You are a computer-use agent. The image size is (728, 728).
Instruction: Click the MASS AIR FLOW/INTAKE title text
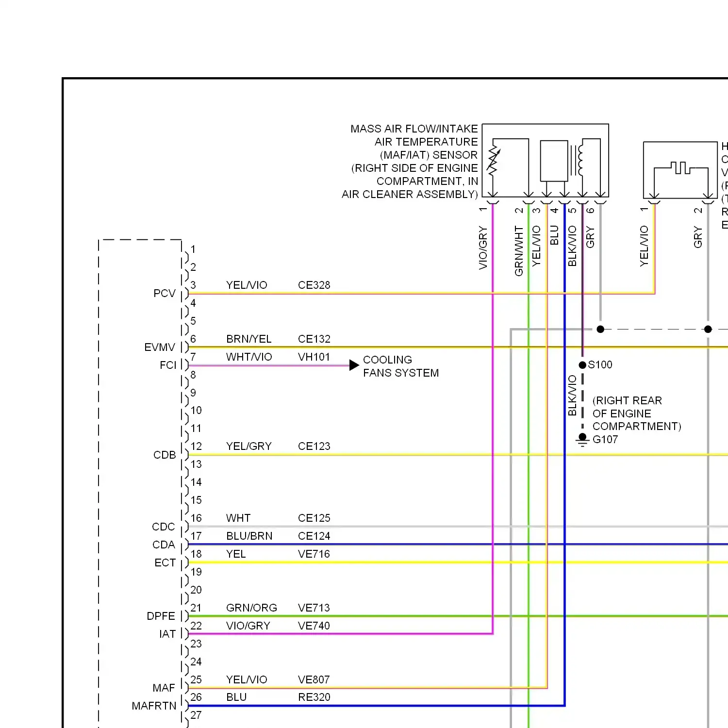(414, 129)
